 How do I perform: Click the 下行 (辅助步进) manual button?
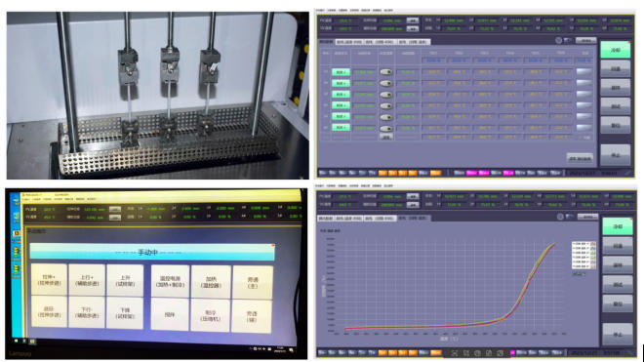click(x=87, y=312)
